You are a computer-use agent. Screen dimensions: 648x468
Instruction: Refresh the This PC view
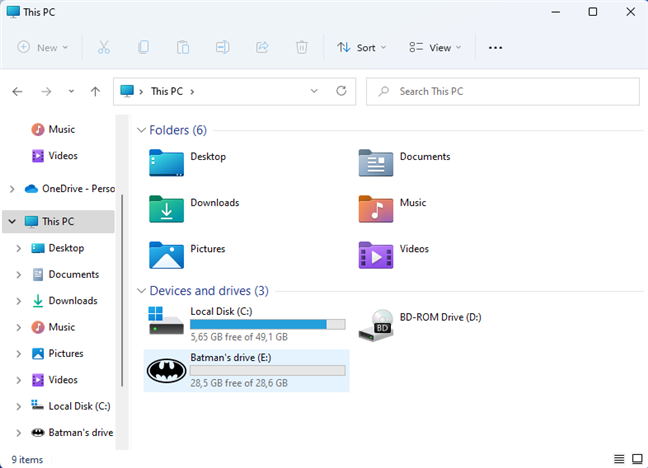(341, 91)
